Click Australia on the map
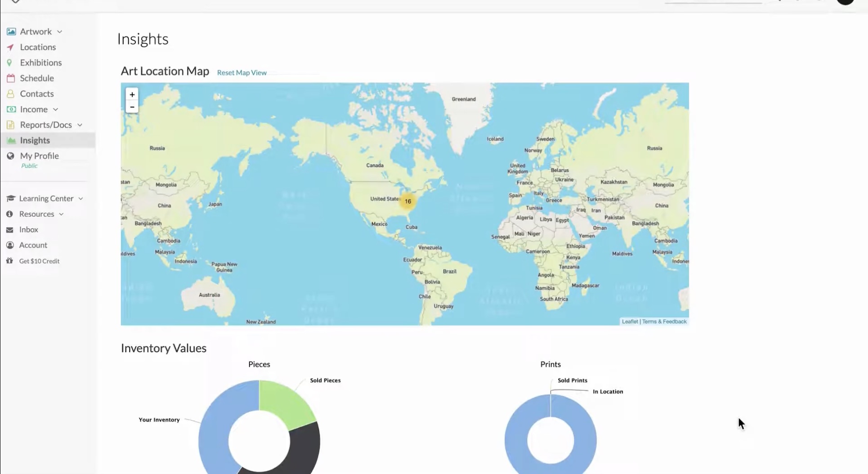Viewport: 868px width, 474px height. tap(210, 295)
